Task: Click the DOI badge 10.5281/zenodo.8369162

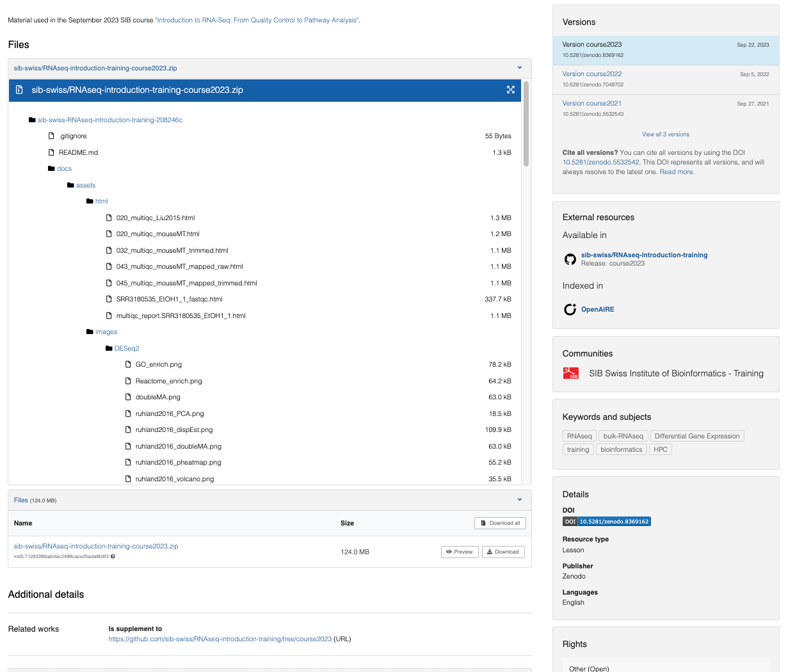Action: click(606, 522)
